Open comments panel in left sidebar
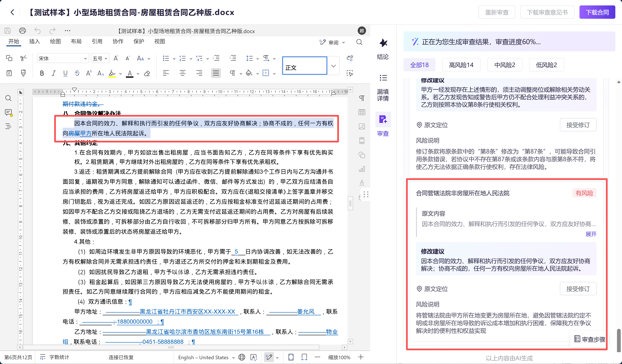622x364 pixels. point(8,112)
